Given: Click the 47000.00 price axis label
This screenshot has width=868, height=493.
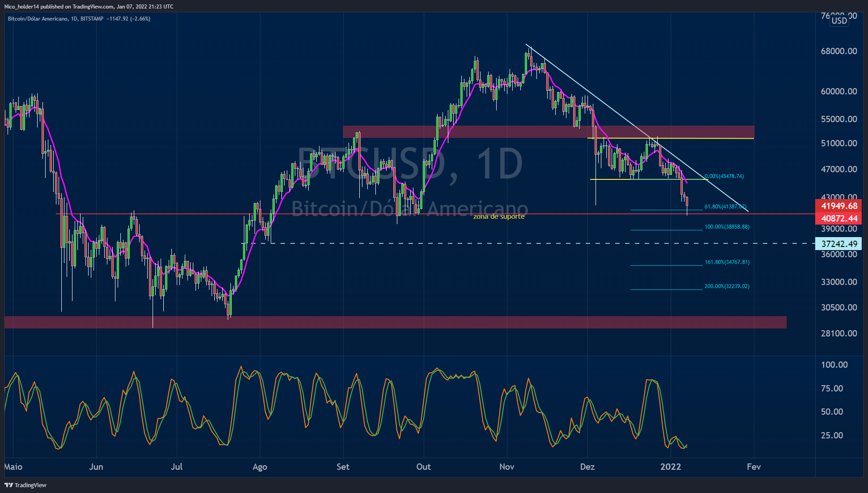Looking at the screenshot, I should click(839, 169).
